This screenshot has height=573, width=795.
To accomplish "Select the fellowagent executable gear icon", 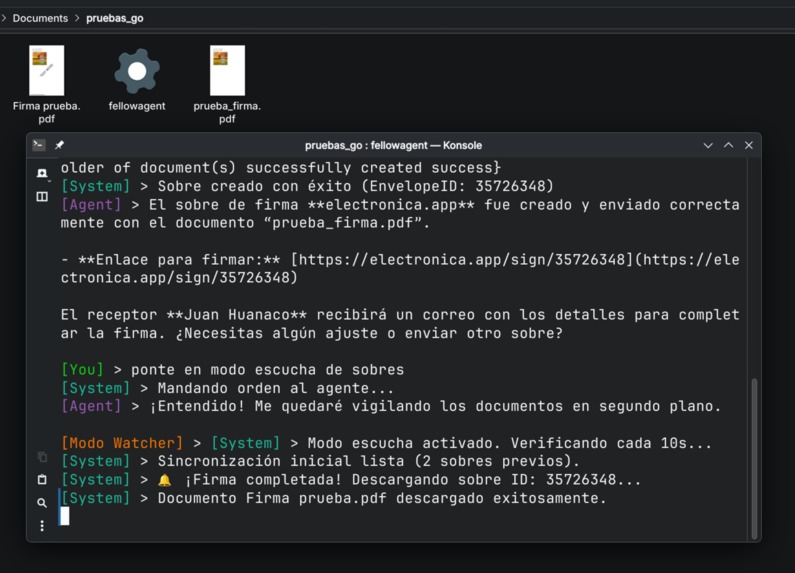I will point(137,71).
